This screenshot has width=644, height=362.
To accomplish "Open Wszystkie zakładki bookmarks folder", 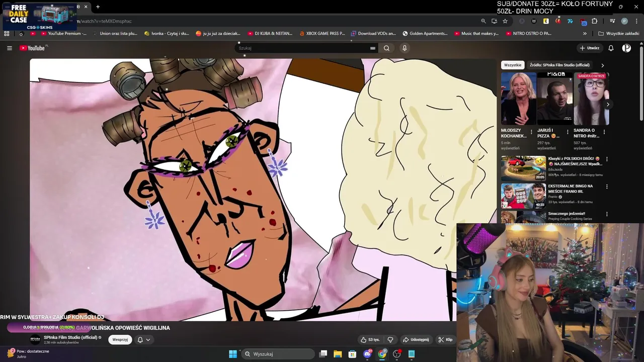I will 619,34.
